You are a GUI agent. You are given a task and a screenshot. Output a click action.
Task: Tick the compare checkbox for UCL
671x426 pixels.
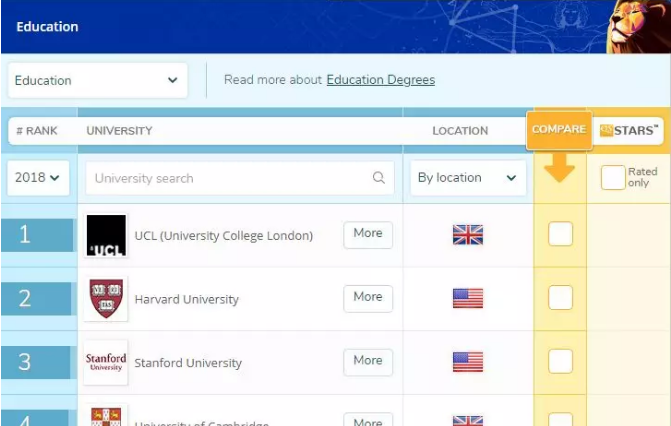560,234
